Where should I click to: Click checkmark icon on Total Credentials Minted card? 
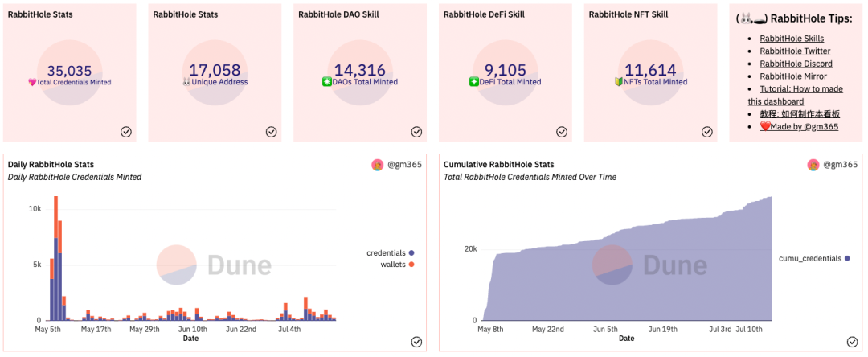pos(126,132)
